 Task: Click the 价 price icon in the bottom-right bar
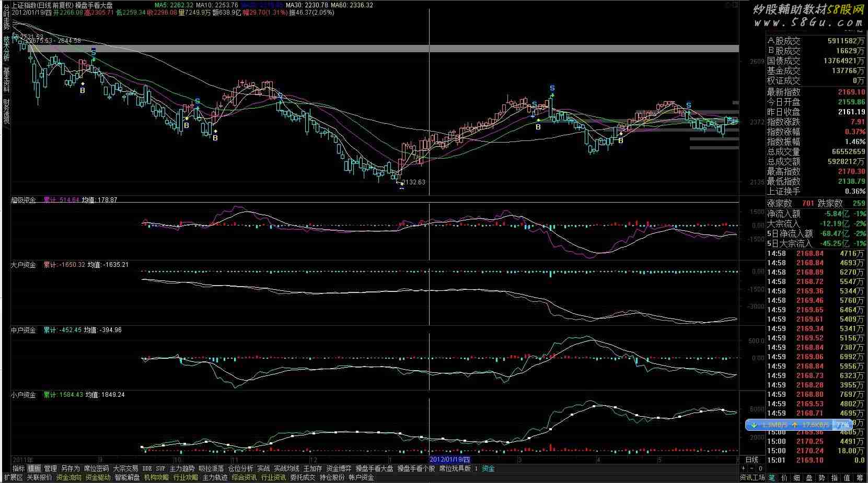click(784, 477)
